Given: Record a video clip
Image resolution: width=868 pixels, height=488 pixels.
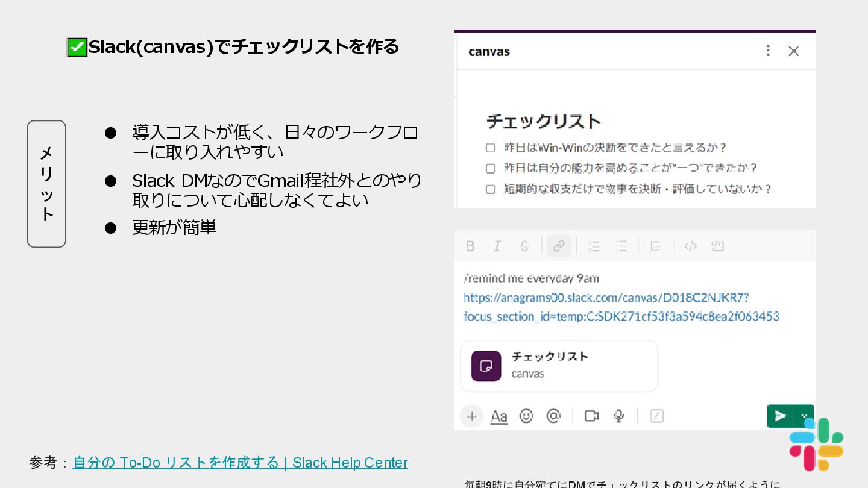Looking at the screenshot, I should tap(591, 416).
